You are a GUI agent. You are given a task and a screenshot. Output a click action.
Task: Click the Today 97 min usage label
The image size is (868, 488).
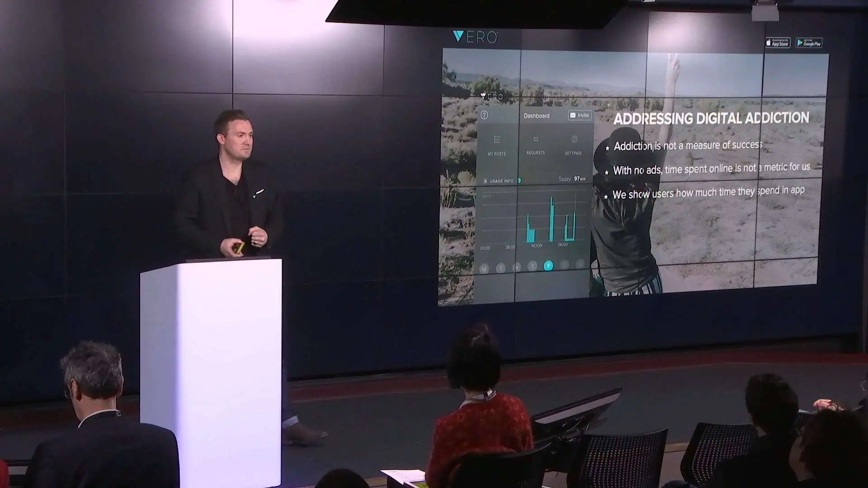572,179
